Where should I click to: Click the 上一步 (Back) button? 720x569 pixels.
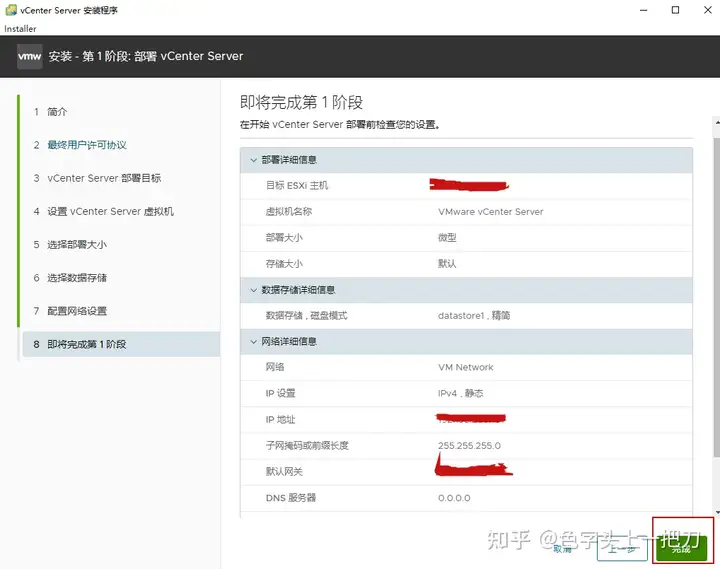pyautogui.click(x=622, y=549)
